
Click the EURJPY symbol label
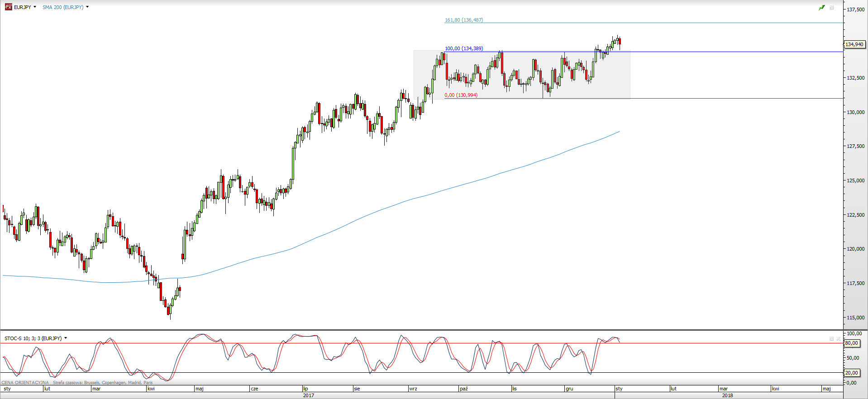coord(22,7)
